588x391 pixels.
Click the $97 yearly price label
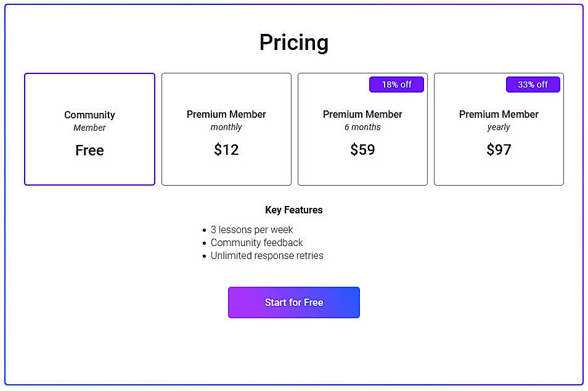coord(499,150)
